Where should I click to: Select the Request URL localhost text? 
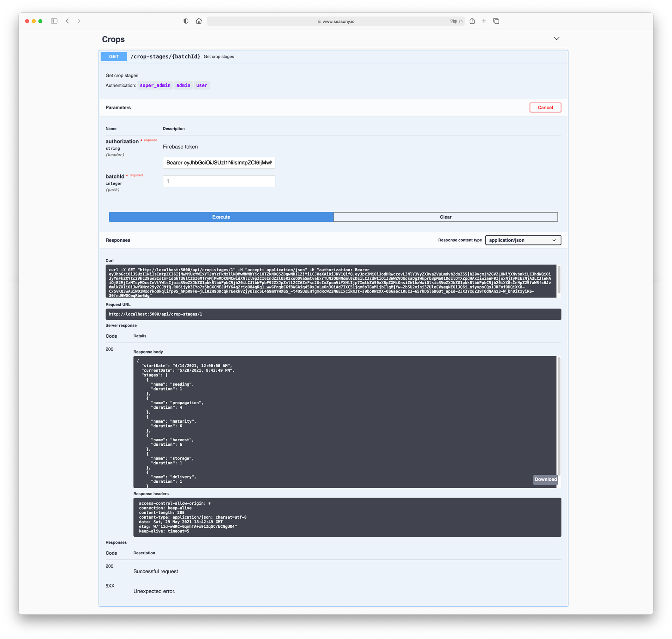(155, 314)
